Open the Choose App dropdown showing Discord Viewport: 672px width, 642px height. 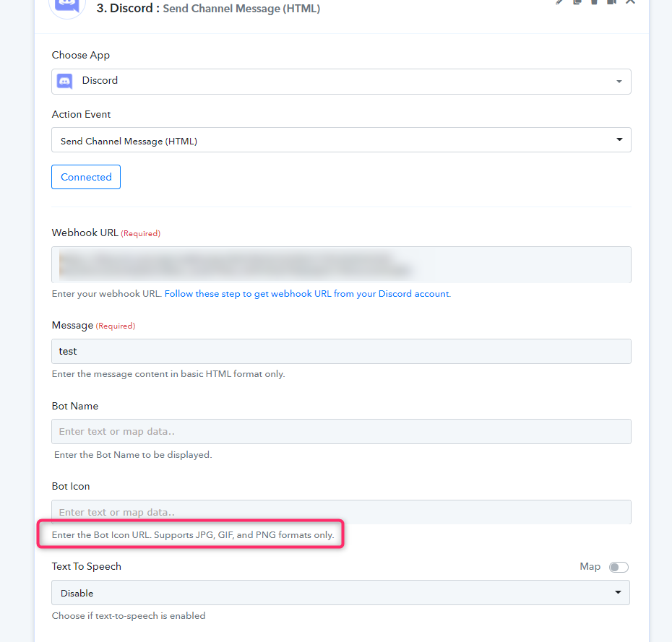point(341,82)
